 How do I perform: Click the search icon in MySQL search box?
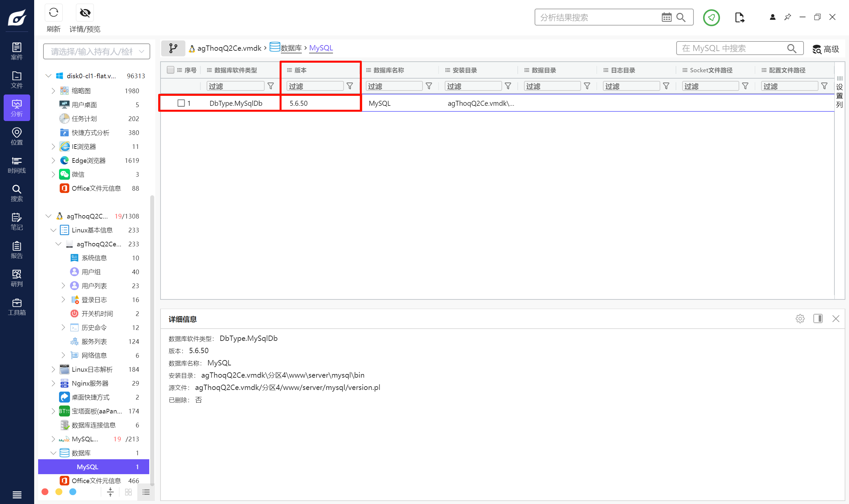coord(792,48)
